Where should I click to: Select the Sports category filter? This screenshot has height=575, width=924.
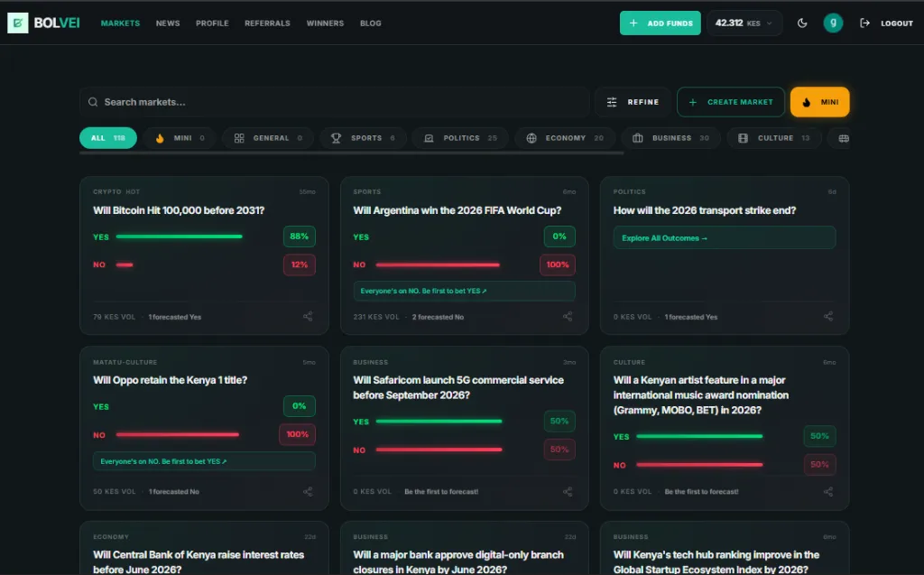click(x=363, y=138)
